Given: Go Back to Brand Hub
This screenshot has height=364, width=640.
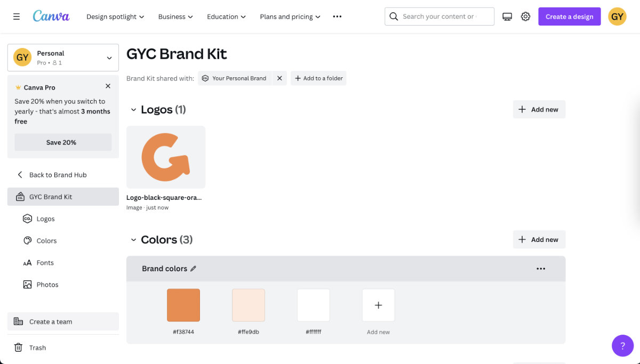Looking at the screenshot, I should 63,175.
